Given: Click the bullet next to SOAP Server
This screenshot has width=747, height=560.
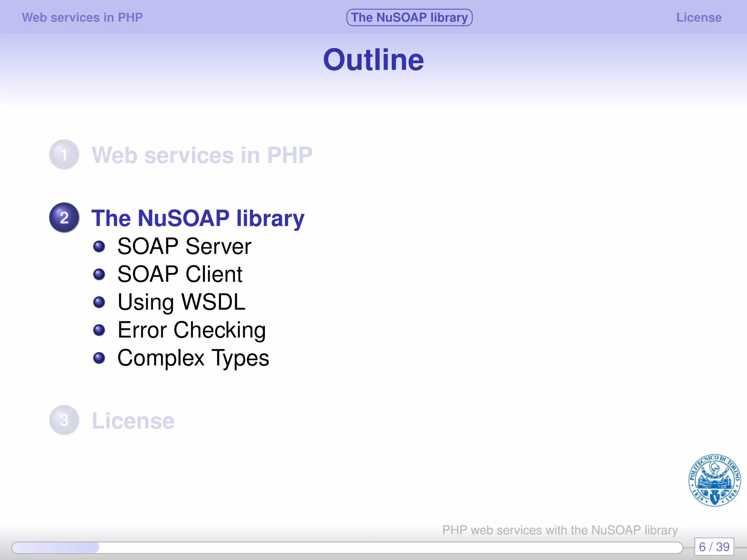Looking at the screenshot, I should click(99, 246).
